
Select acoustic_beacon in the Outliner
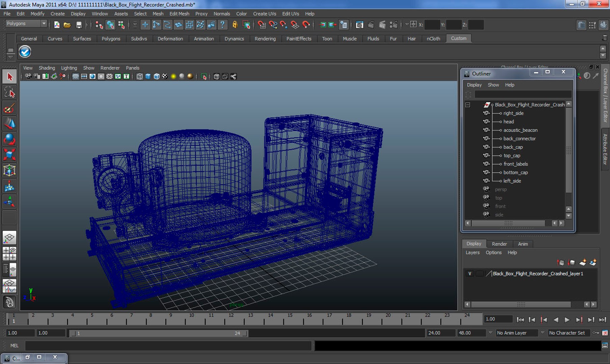(520, 130)
